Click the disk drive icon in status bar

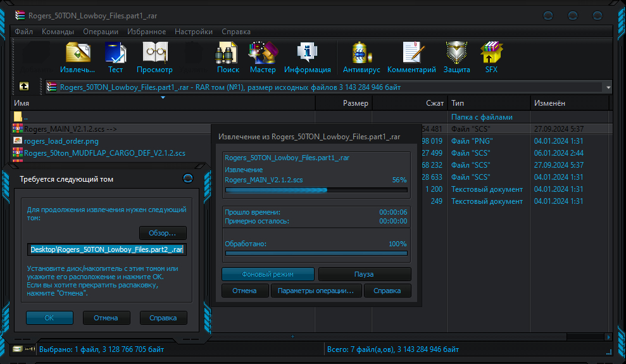click(17, 349)
